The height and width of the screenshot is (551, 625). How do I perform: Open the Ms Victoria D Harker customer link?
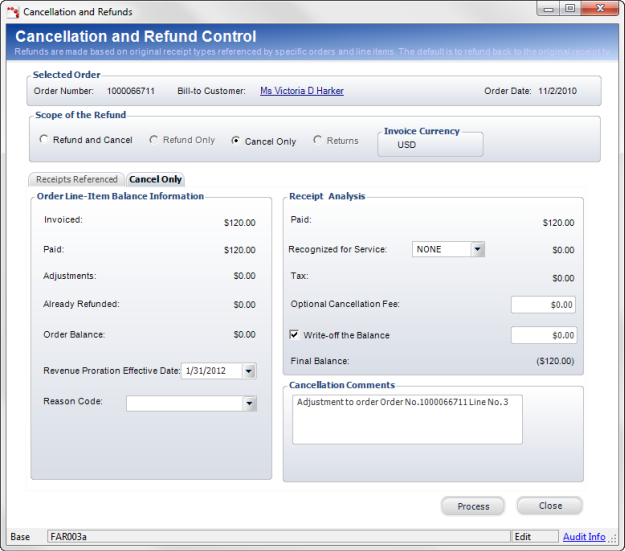tap(301, 91)
